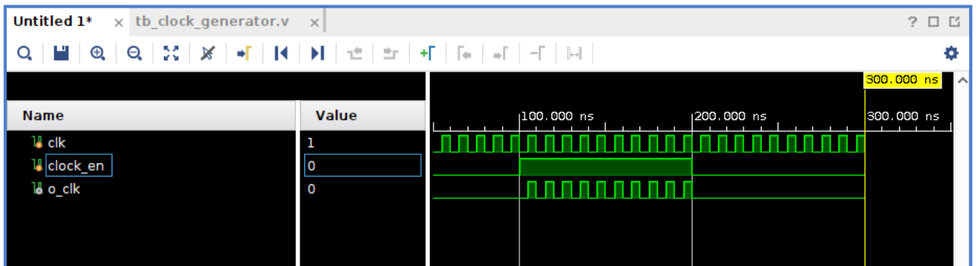Click the Value column header

coord(362,115)
